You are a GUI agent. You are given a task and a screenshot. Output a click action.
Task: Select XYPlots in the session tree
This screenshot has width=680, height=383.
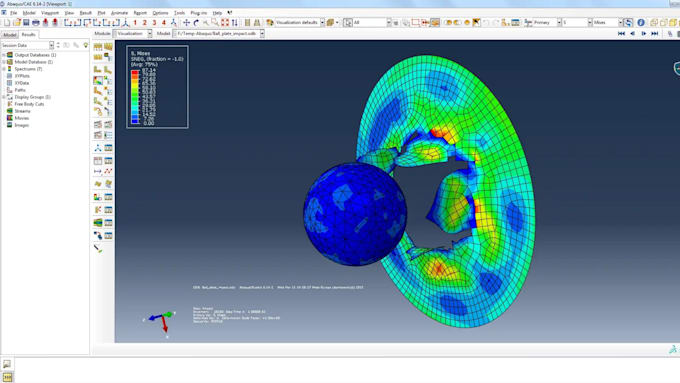(x=22, y=76)
